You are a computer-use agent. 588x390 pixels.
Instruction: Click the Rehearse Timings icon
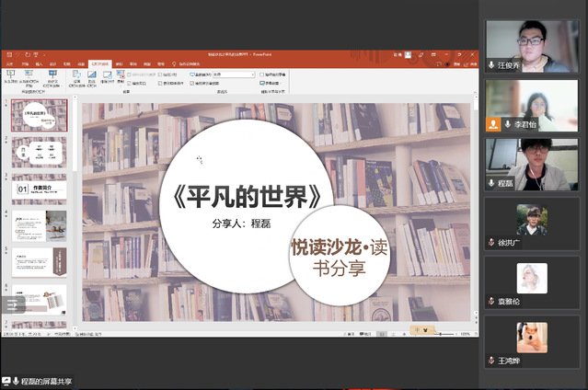pos(108,75)
